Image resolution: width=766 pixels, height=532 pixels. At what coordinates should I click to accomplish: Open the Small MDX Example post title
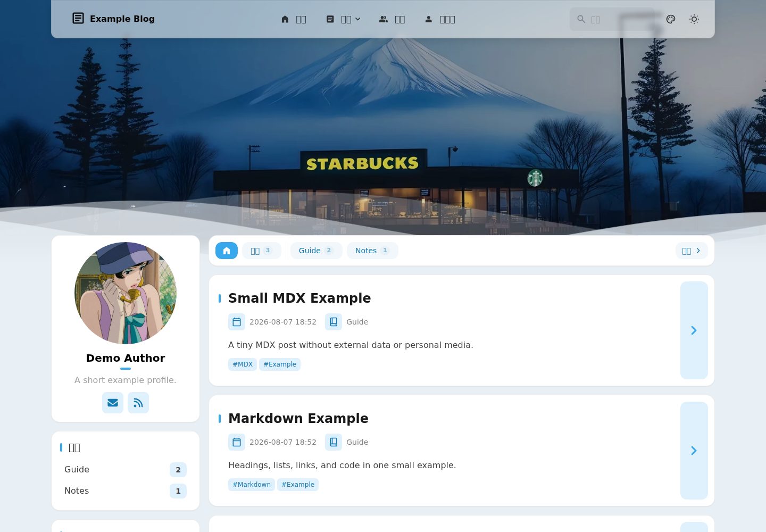[299, 298]
